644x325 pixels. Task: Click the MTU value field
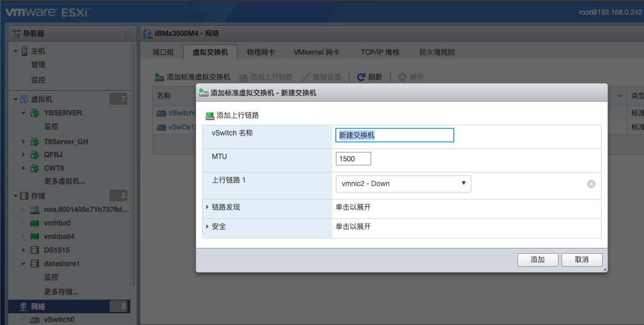pyautogui.click(x=354, y=159)
